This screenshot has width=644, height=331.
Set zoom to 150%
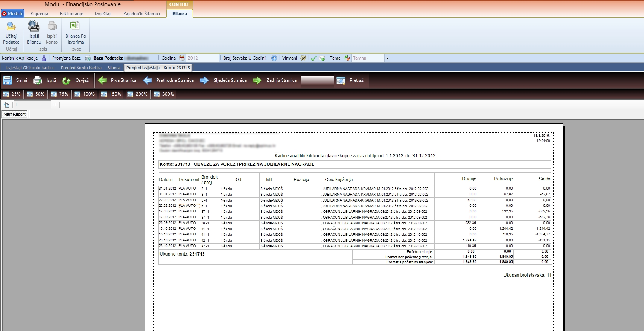(x=111, y=94)
